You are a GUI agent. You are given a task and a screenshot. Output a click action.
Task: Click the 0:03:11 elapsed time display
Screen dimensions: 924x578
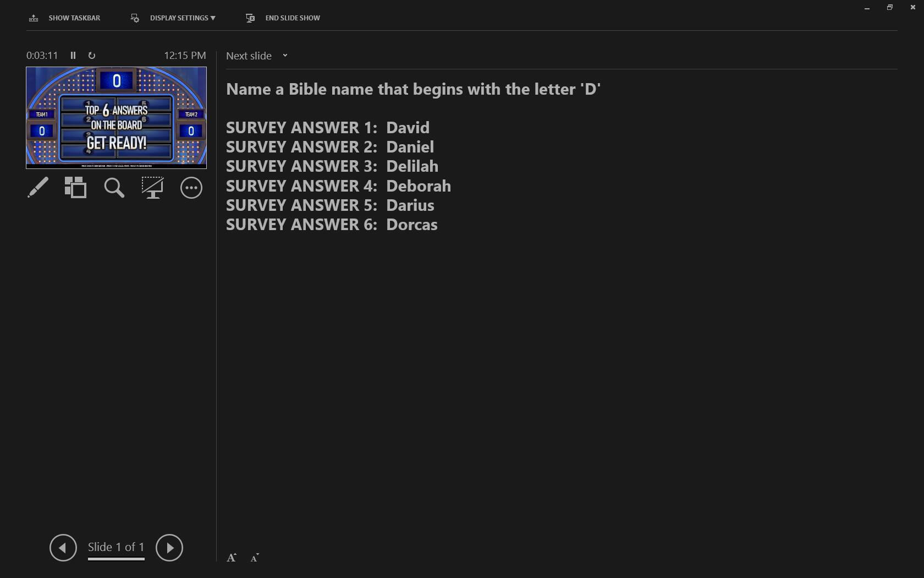click(x=42, y=56)
